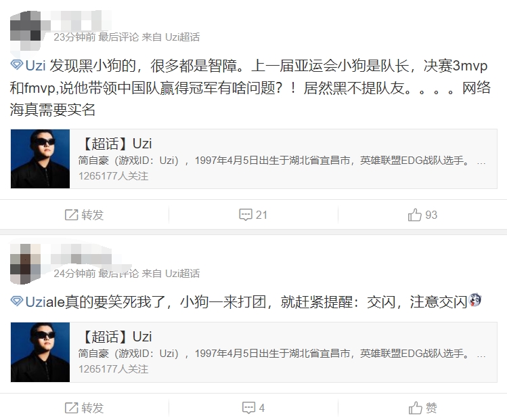Open the first 【超话】Uzi card thumbnail
Viewport: 507px width, 420px height.
(x=40, y=159)
